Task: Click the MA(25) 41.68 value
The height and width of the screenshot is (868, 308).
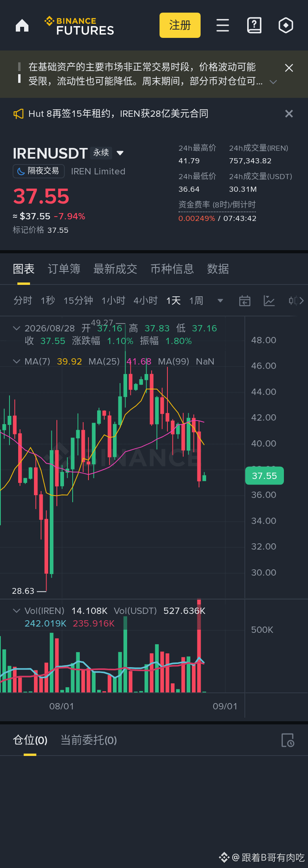Action: pyautogui.click(x=139, y=361)
